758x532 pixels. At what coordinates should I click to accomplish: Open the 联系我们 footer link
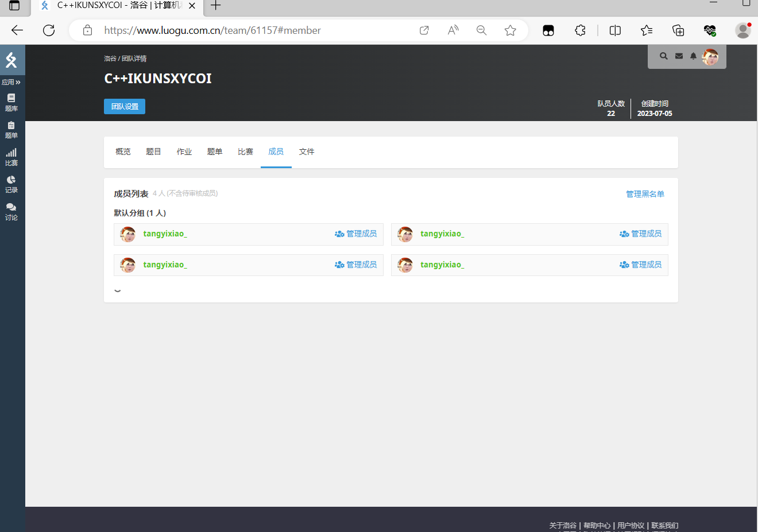click(664, 526)
